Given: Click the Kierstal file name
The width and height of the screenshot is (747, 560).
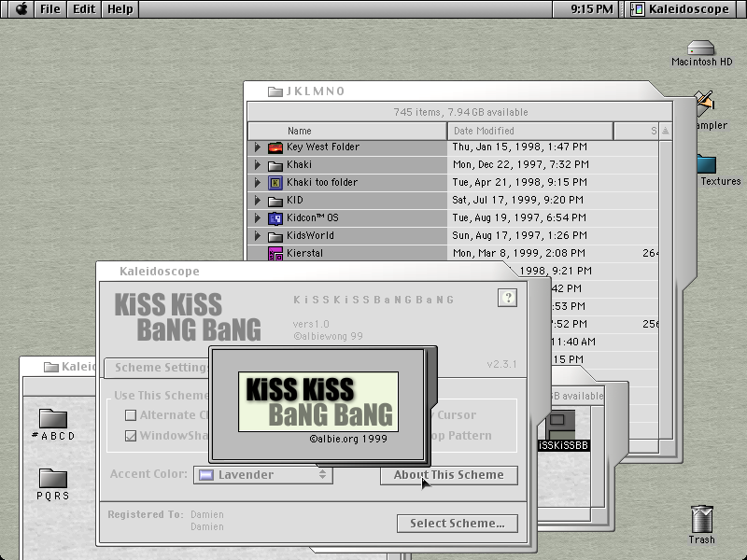Looking at the screenshot, I should pos(305,253).
